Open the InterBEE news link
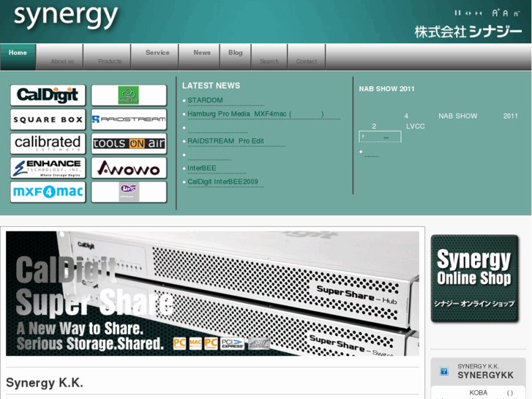 point(202,168)
